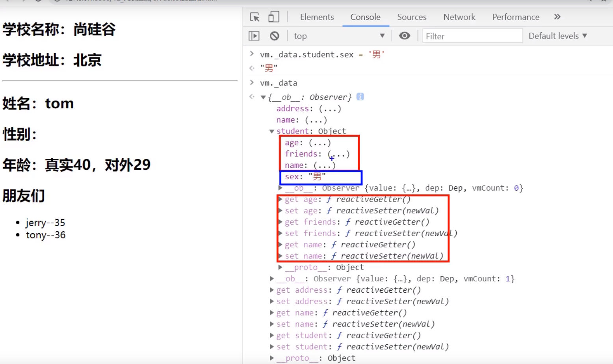
Task: Open the Elements tab
Action: click(317, 17)
